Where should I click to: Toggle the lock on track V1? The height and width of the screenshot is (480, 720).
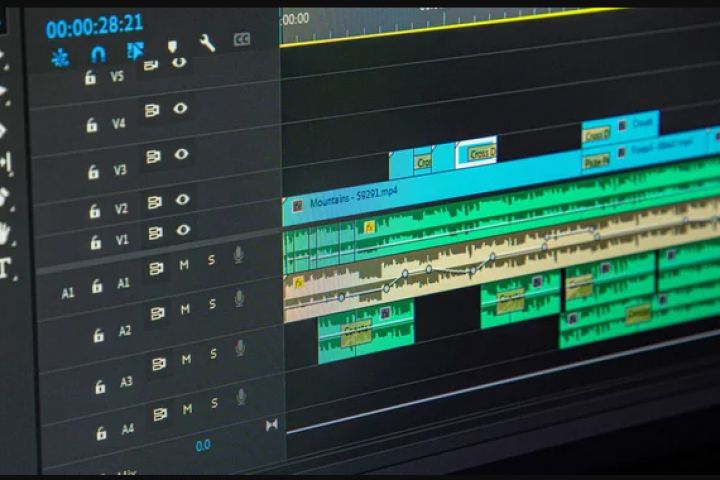click(x=96, y=242)
